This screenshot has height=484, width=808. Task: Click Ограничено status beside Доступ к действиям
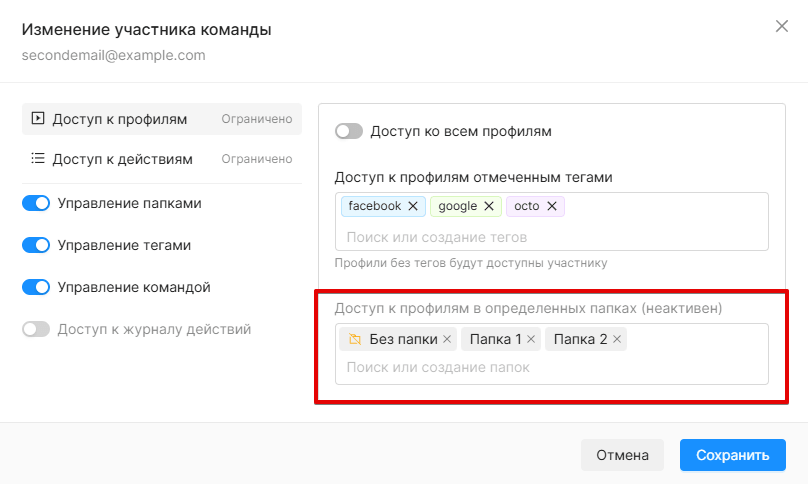click(x=257, y=159)
